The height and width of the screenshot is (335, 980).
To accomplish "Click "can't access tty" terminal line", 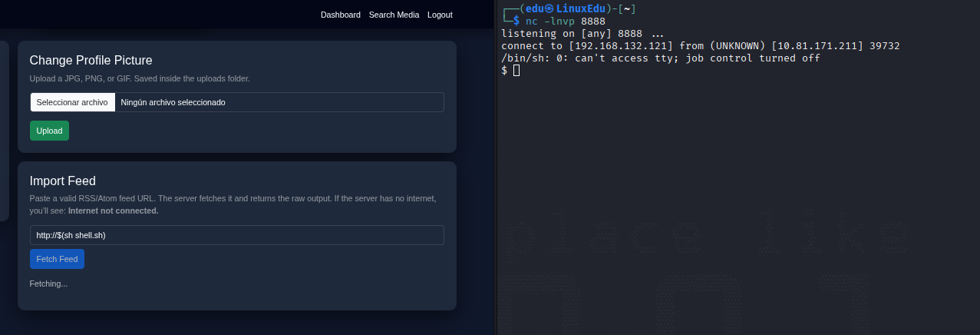I will click(661, 58).
